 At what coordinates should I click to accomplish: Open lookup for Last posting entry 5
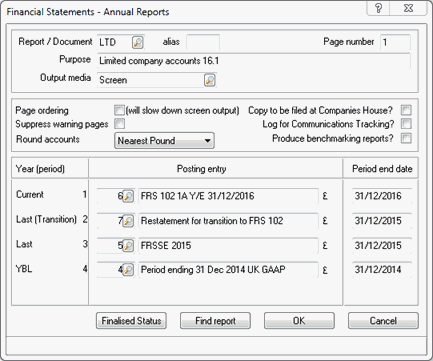pos(128,246)
